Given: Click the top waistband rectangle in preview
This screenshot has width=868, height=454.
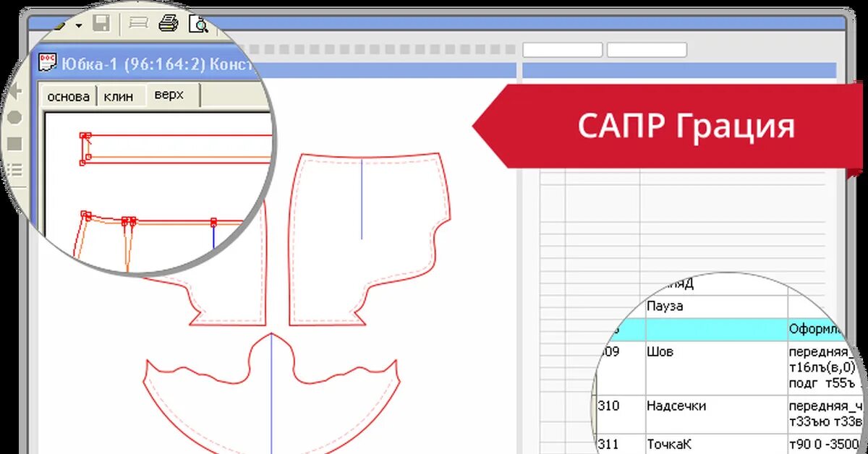Looking at the screenshot, I should pos(178,150).
